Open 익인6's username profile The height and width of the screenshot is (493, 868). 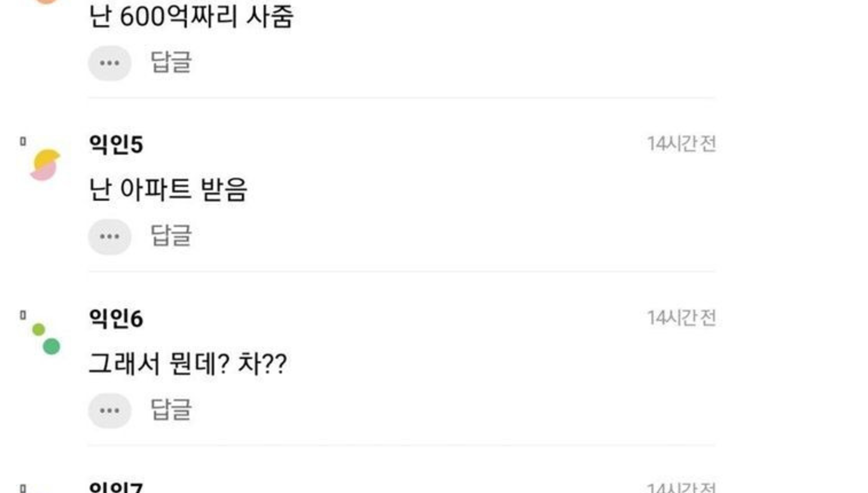tap(116, 318)
